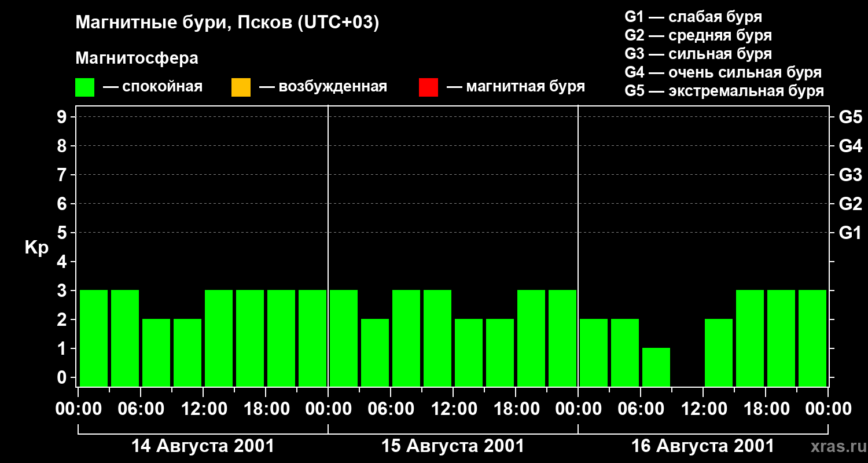Click the 14 August 12:00–15:00 bar

(x=219, y=338)
